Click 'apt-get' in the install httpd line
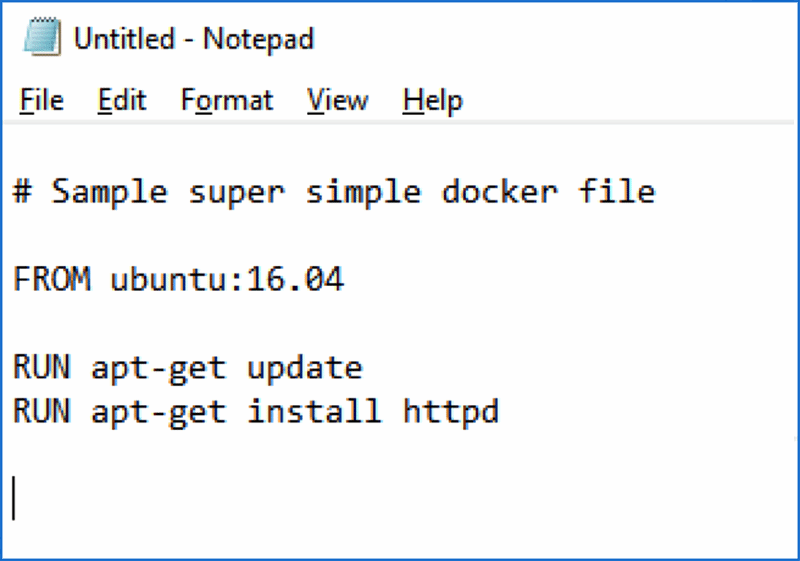The width and height of the screenshot is (800, 561). point(159,413)
